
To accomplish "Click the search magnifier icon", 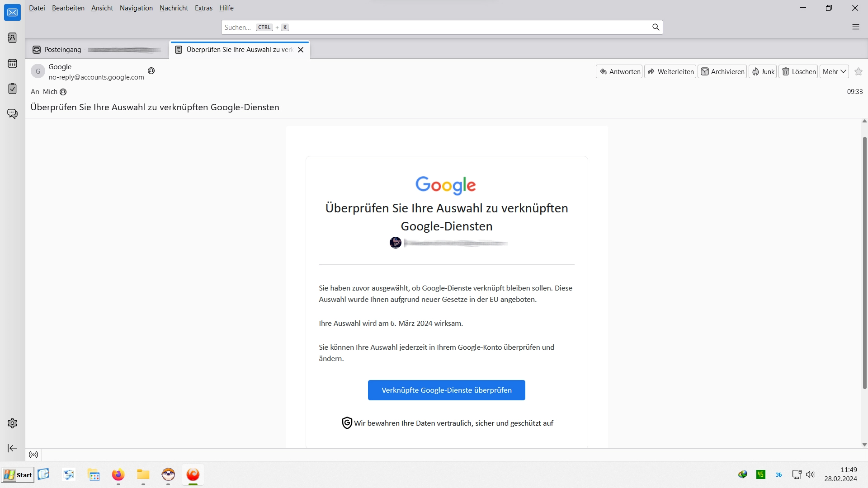I will pos(656,27).
